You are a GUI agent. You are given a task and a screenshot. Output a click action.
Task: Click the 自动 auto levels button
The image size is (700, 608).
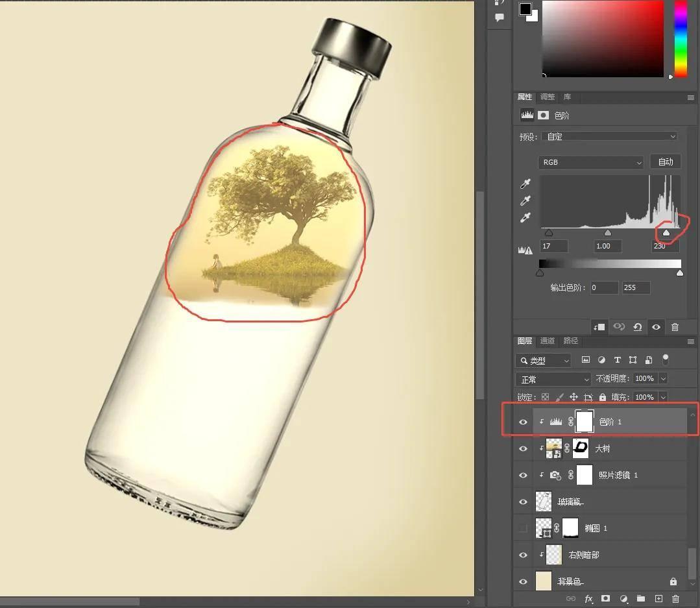pos(666,162)
